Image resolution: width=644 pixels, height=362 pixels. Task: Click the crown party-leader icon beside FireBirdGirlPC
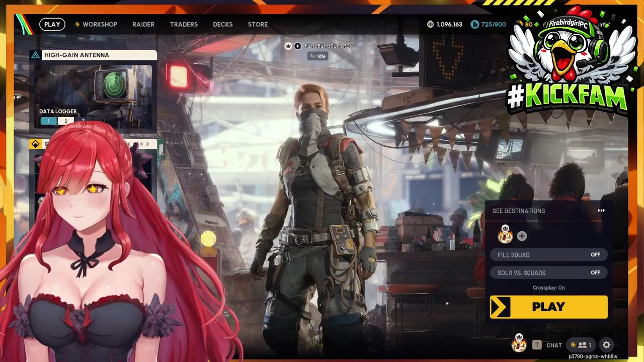point(288,46)
